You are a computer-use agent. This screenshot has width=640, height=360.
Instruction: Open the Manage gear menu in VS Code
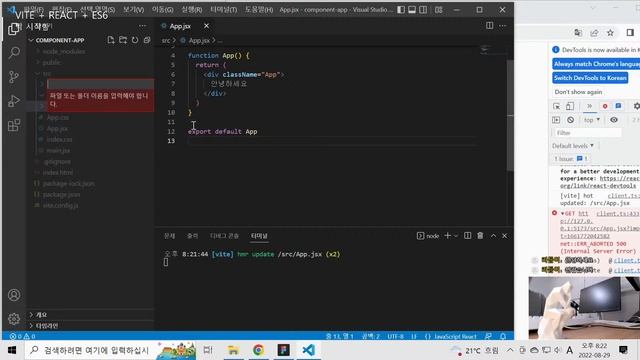coord(14,318)
